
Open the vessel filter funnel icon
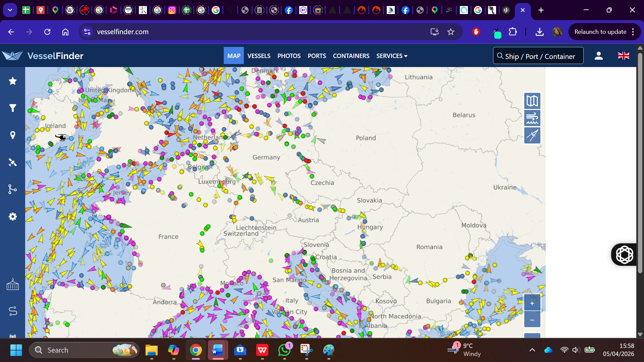click(x=13, y=108)
